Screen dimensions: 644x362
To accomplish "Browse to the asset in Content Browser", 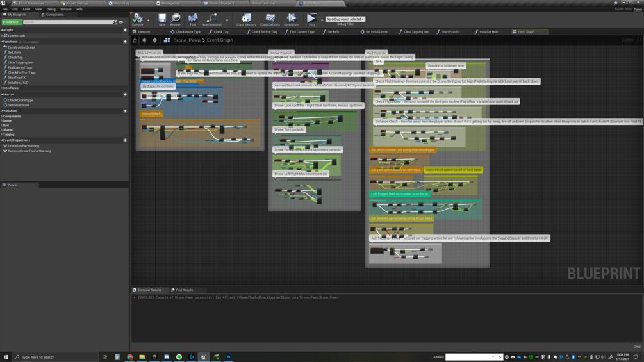I will click(x=176, y=19).
